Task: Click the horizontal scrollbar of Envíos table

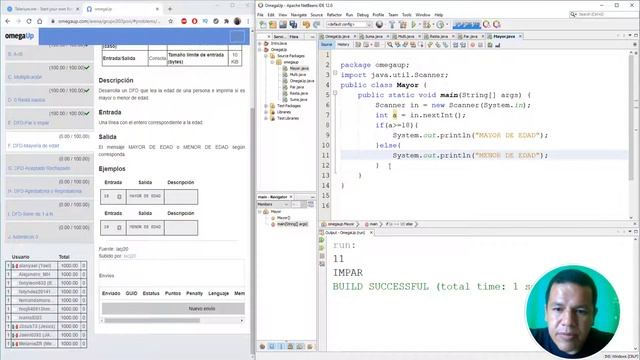Action: pyautogui.click(x=152, y=320)
